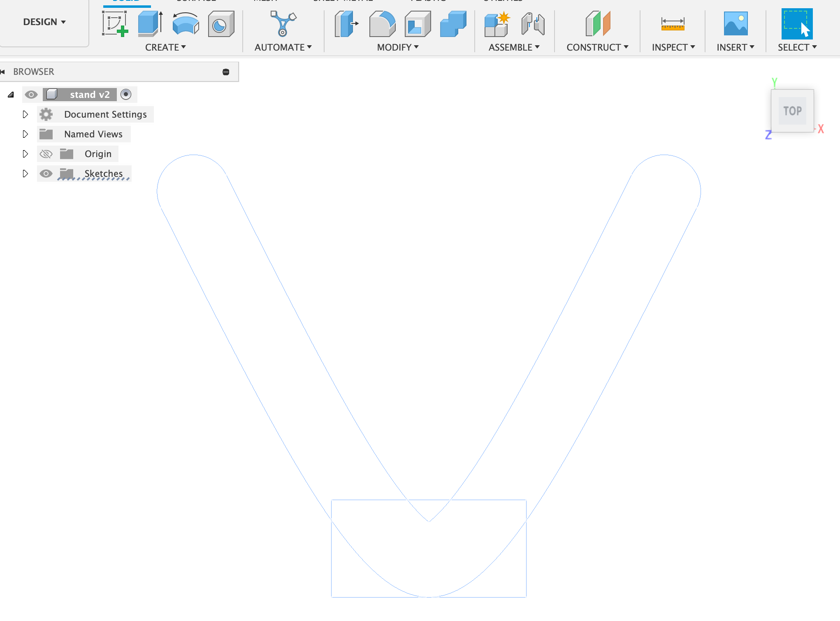The image size is (840, 621).
Task: Open the Measure tool under Inspect
Action: (x=674, y=23)
